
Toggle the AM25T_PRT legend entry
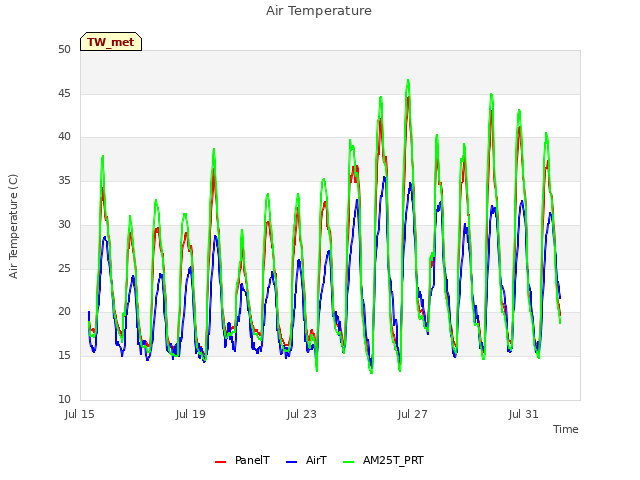tap(383, 460)
